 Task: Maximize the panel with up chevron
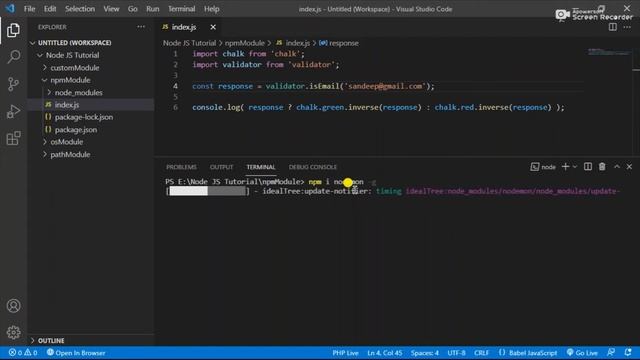[x=617, y=167]
